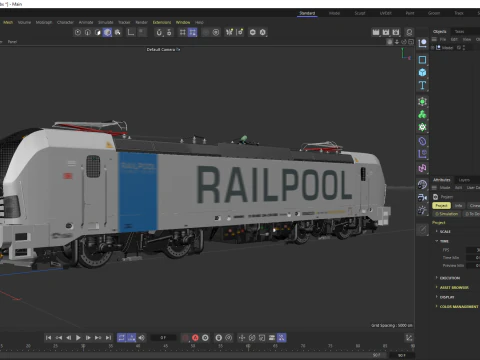Toggle the highlighted shaded sphere display icon
Image resolution: width=480 pixels, height=360 pixels.
pyautogui.click(x=107, y=32)
